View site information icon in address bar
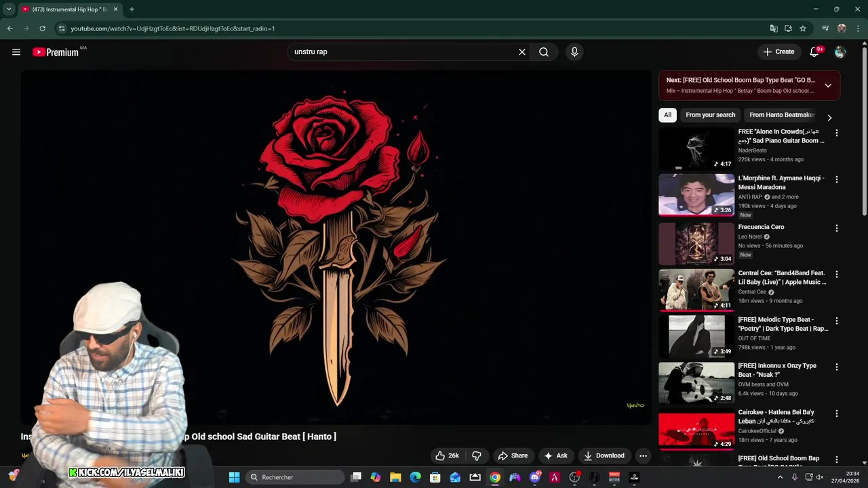Viewport: 868px width, 488px height. [62, 28]
